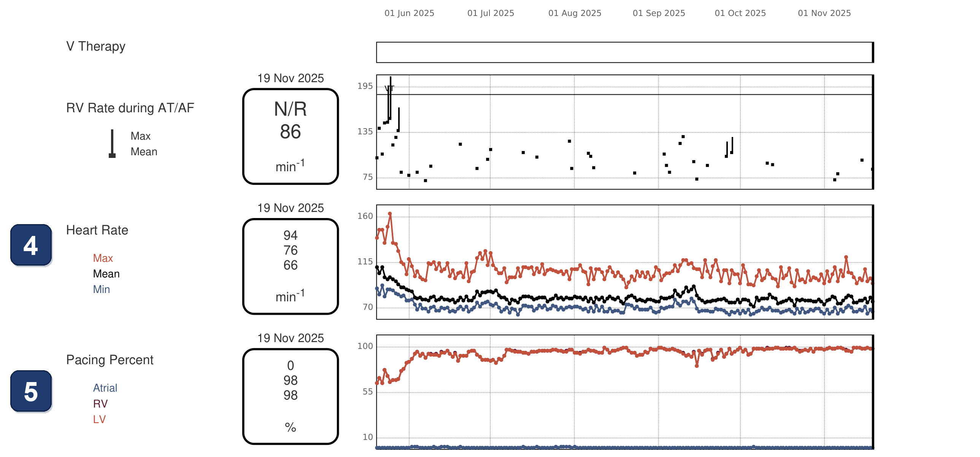This screenshot has height=457, width=980.
Task: Click the 10 axis value on Pacing Percent chart
Action: [367, 437]
